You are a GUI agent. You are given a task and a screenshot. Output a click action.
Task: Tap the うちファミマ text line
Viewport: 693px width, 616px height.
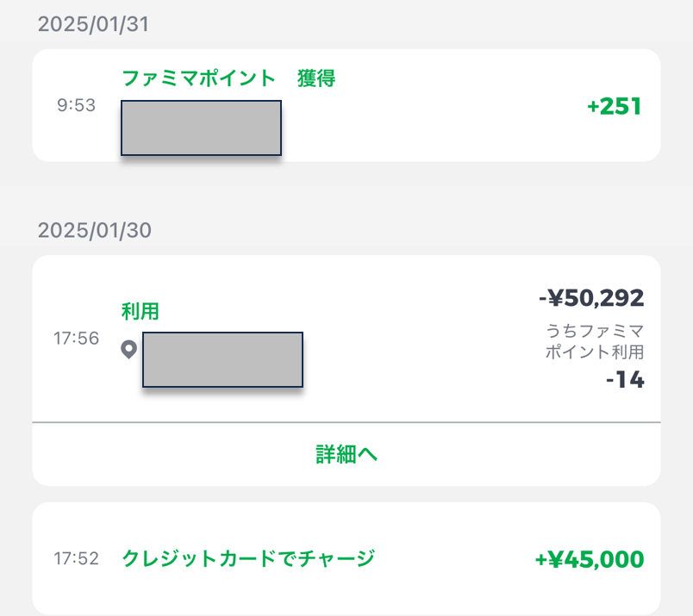click(595, 331)
